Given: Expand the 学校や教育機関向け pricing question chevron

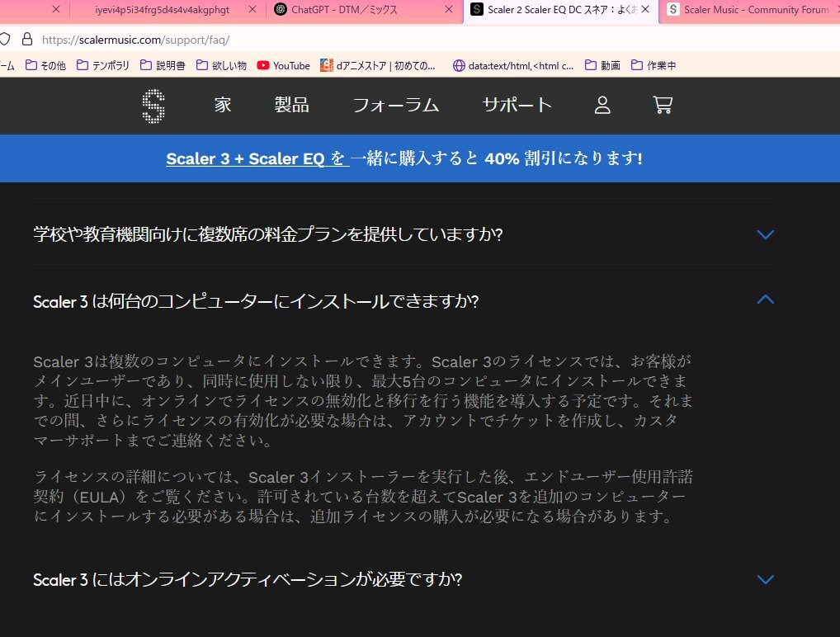Looking at the screenshot, I should [766, 234].
